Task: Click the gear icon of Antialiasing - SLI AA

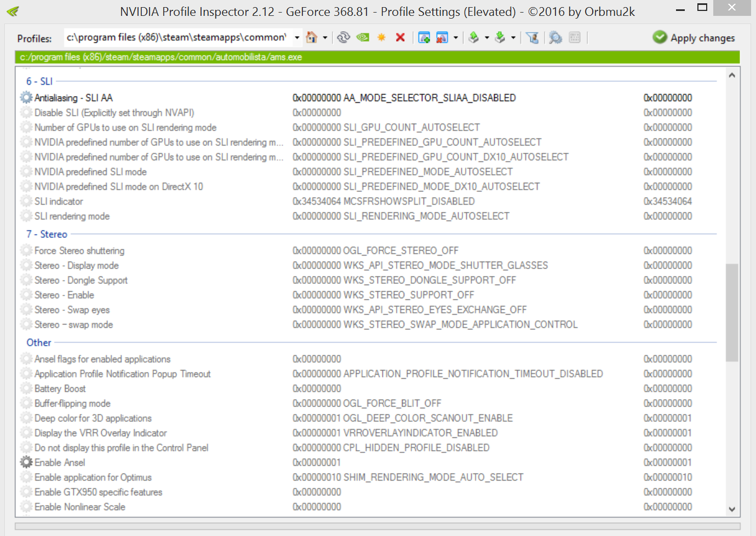Action: (26, 97)
